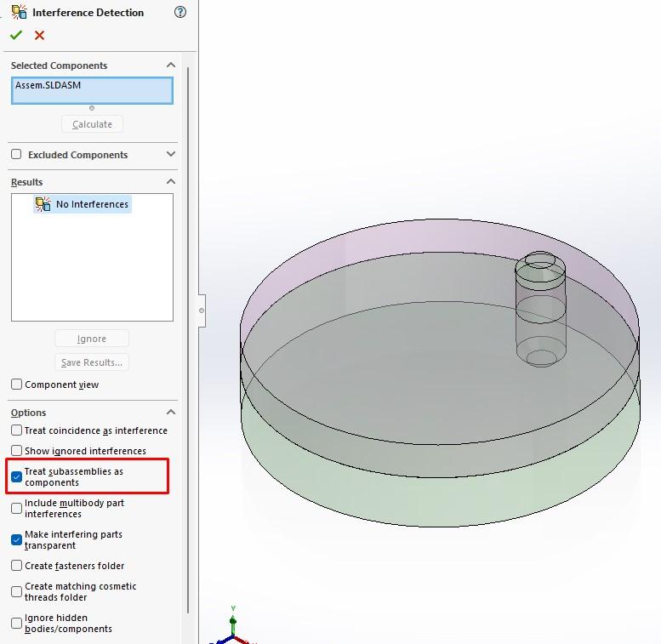Collapse the Selected Components section
The height and width of the screenshot is (644, 661).
tap(171, 65)
